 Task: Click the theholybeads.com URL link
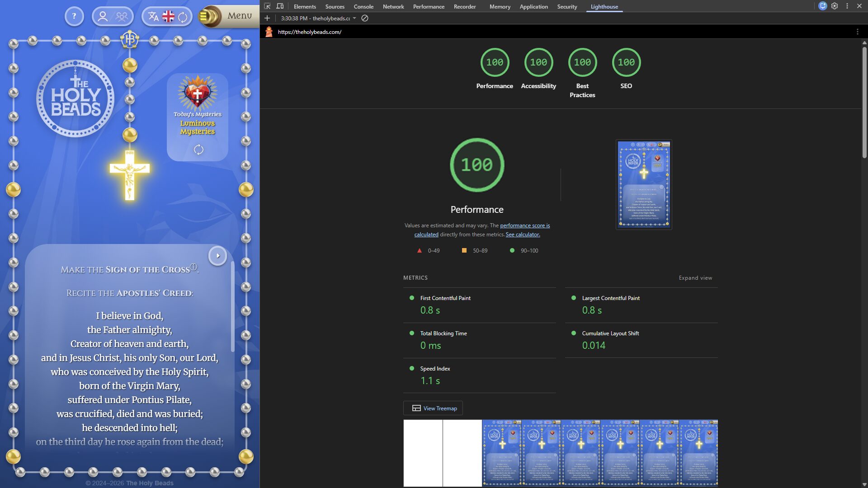coord(310,32)
